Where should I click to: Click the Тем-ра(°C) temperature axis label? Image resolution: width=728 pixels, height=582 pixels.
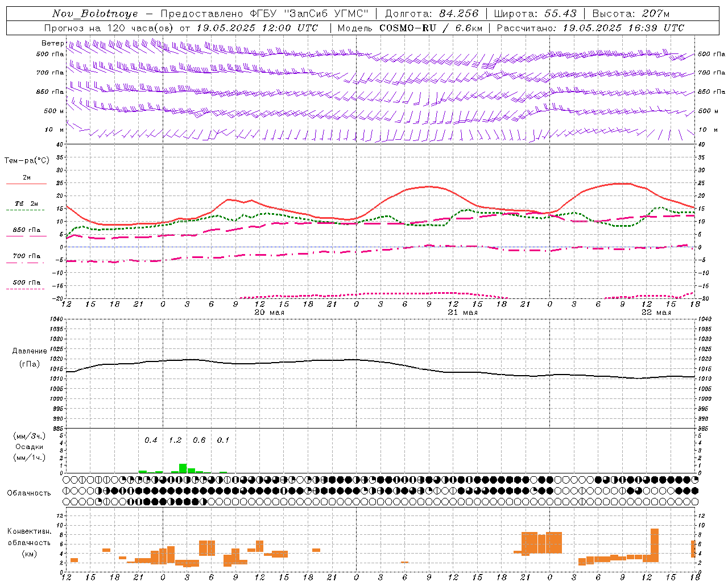tap(27, 161)
